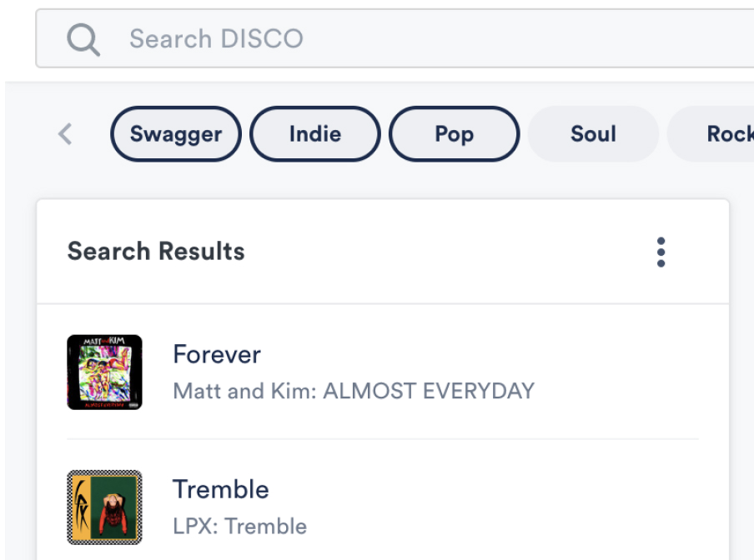Open the LPX: Tremble artist line

(x=240, y=526)
